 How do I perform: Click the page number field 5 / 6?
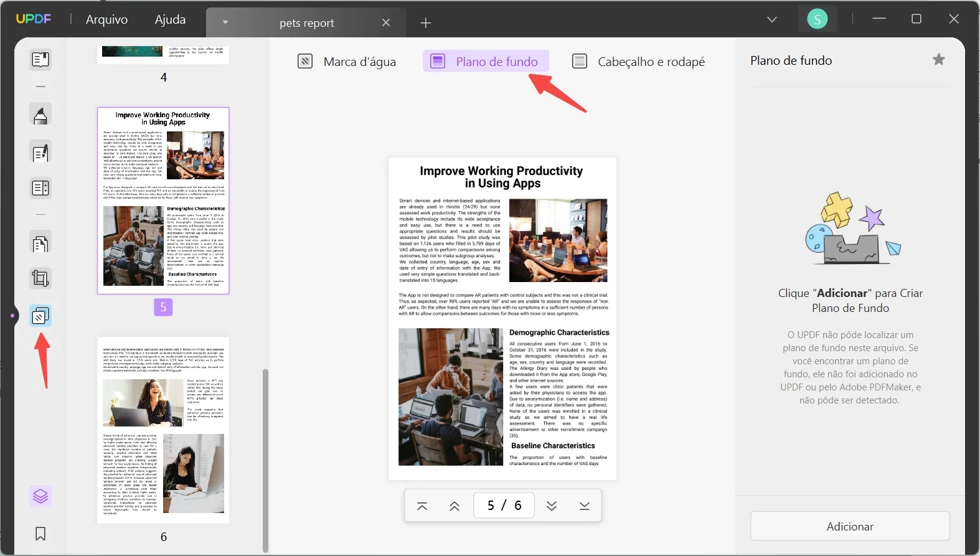(504, 506)
